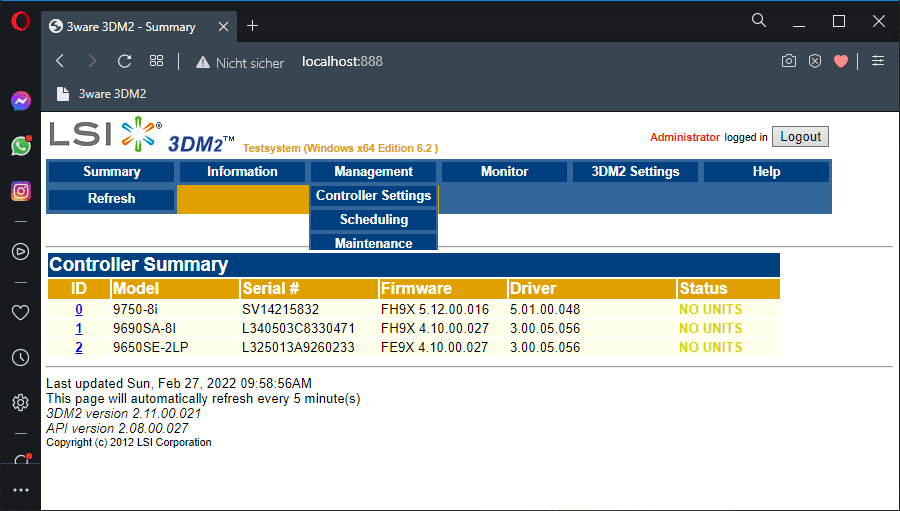This screenshot has width=900, height=511.
Task: Click model cell 9650SE-2LP
Action: click(x=150, y=347)
